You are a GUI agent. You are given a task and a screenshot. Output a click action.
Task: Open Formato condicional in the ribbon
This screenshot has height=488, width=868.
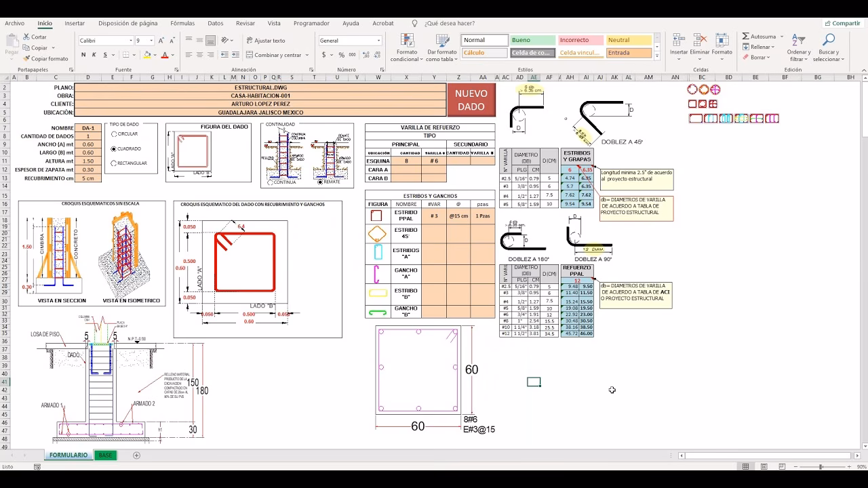407,46
